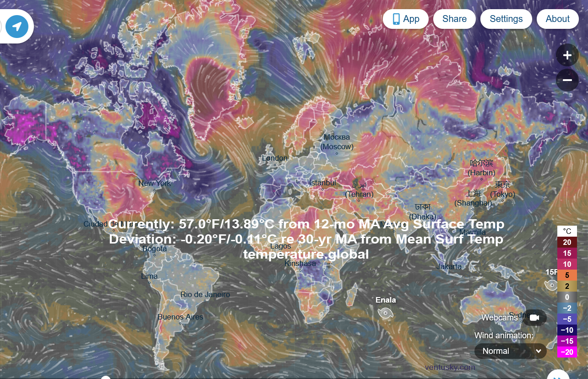The image size is (588, 379).
Task: Open the Wind animation dropdown
Action: pos(511,351)
